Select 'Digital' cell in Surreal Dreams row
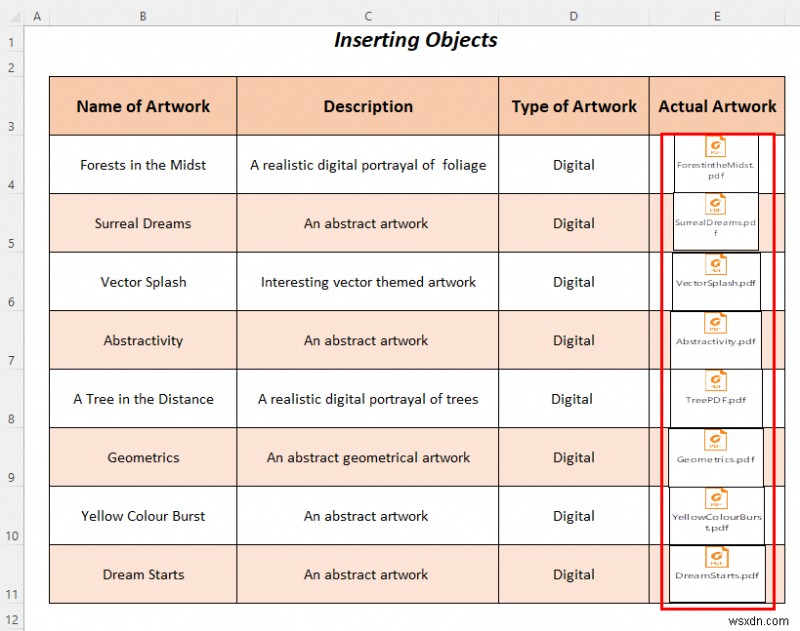Viewport: 800px width, 631px height. (573, 223)
